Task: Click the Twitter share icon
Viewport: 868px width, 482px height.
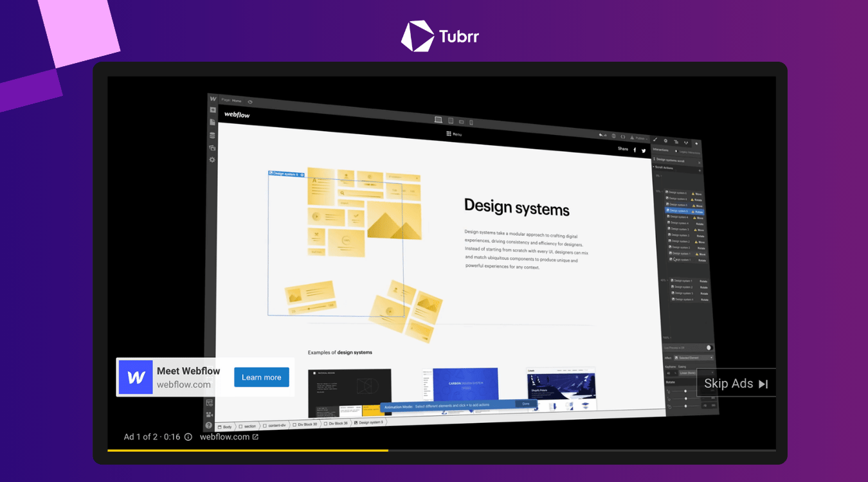Action: coord(643,150)
